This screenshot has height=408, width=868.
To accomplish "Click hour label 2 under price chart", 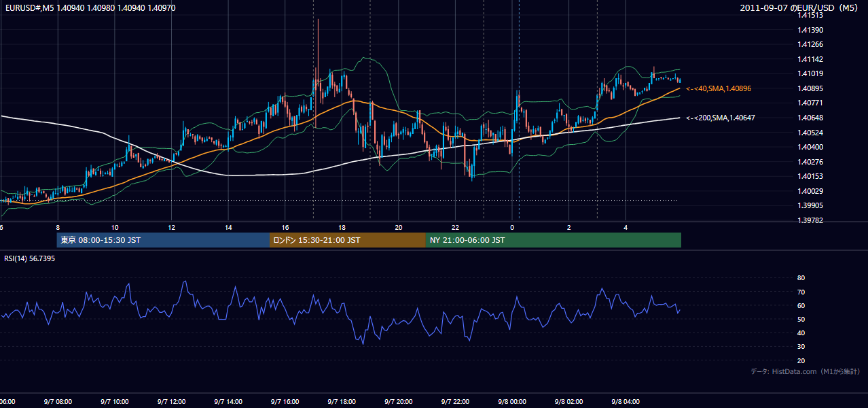I will [x=569, y=227].
